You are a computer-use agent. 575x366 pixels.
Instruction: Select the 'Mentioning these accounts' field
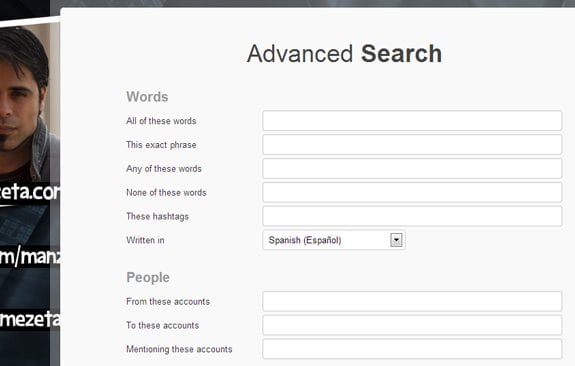coord(412,349)
